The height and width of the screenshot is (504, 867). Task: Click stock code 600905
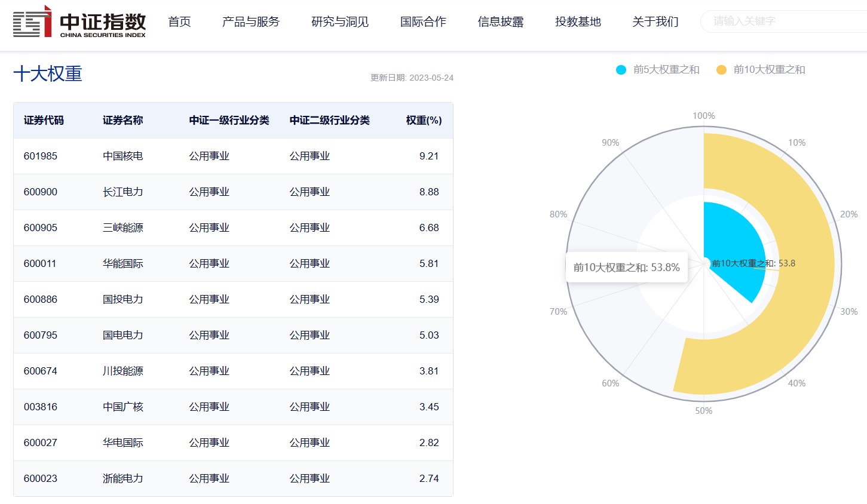[41, 228]
